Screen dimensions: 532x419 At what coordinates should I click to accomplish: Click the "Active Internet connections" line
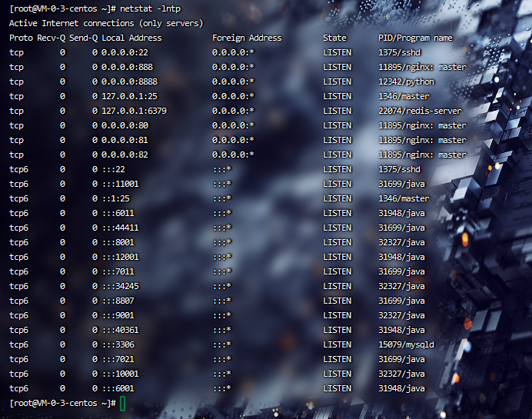106,23
